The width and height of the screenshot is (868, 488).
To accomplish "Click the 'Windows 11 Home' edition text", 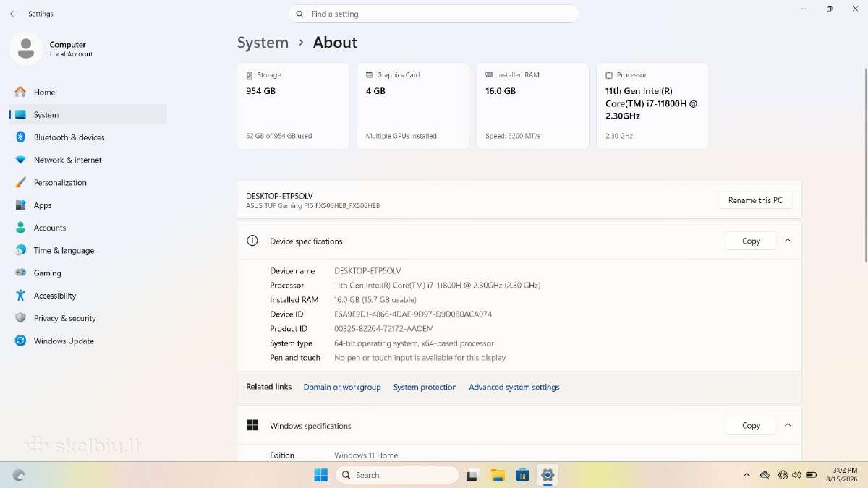I will [x=366, y=455].
